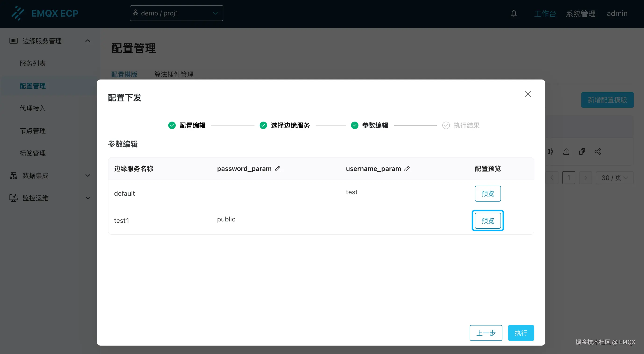Preview the test1 service configuration

point(488,220)
